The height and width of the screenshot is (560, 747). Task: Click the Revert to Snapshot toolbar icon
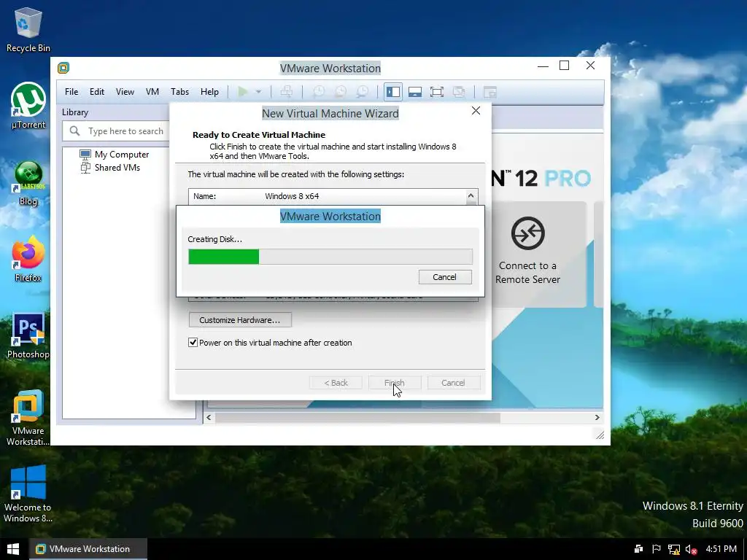tap(340, 91)
